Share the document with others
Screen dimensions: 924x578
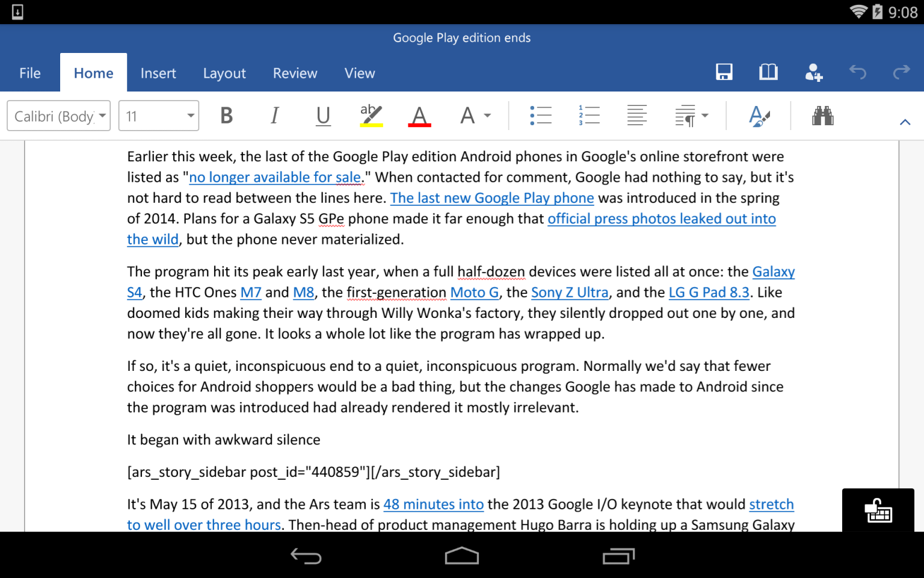point(813,72)
